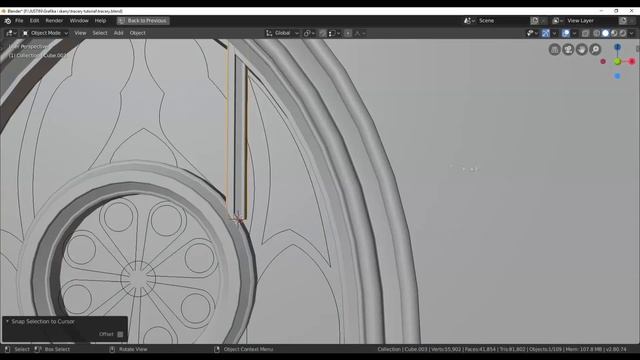Toggle X-ray mode
Screen dimensions: 640x360
585,33
